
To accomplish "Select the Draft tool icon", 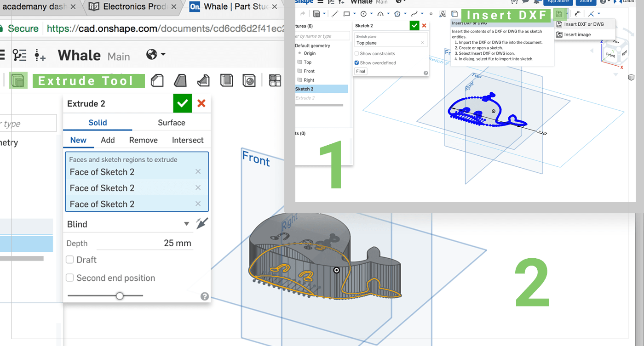I will pos(180,80).
